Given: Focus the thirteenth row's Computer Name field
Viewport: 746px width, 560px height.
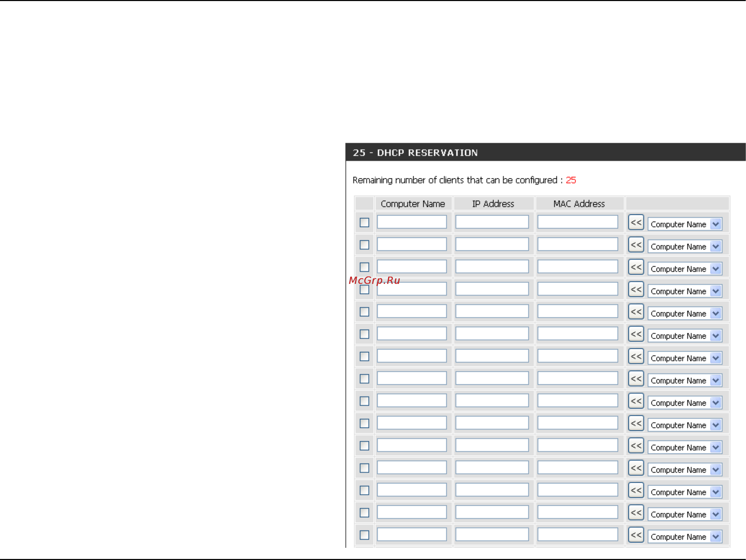Looking at the screenshot, I should pos(412,490).
